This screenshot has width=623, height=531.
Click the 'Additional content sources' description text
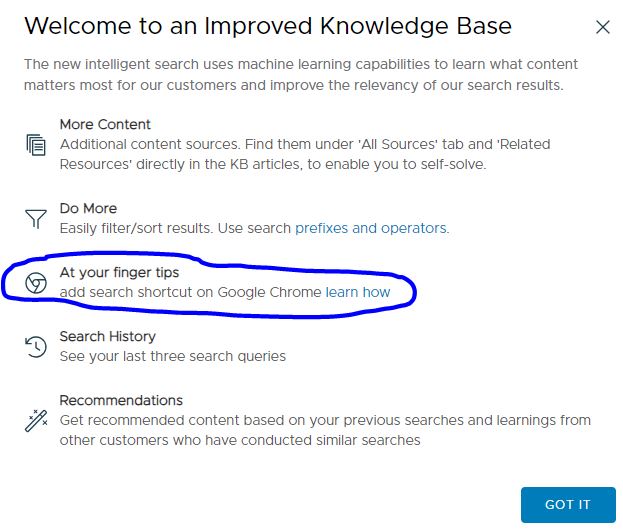pos(305,154)
